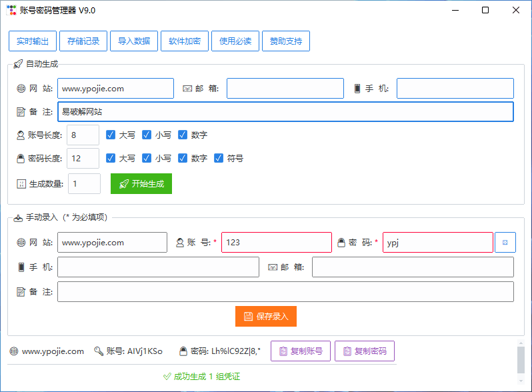Click the floppy disk icon on 保存录入
Screen dimensions: 532x392
[248, 317]
